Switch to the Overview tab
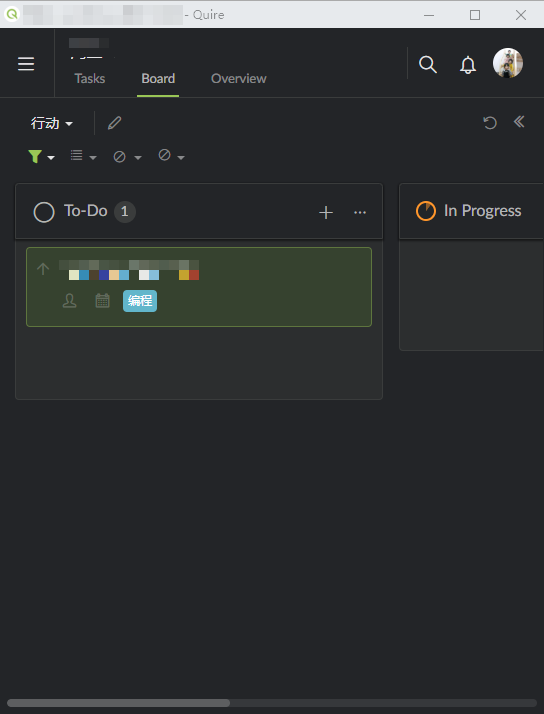This screenshot has height=714, width=544. coord(239,79)
